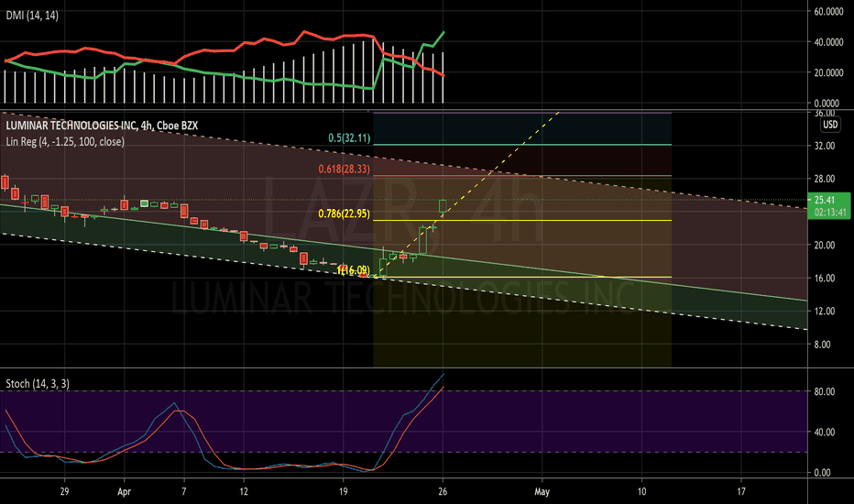854x504 pixels.
Task: Click the 20.00 price axis label
Action: [x=825, y=246]
